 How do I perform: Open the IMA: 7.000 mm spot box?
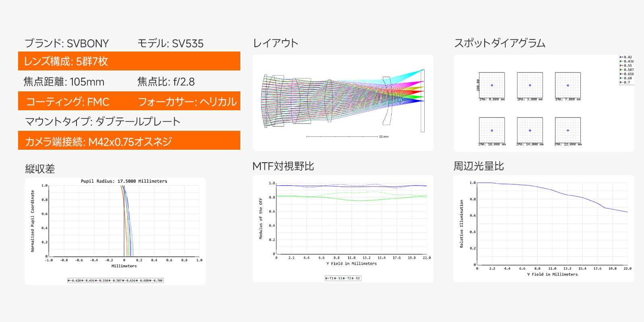pos(568,85)
